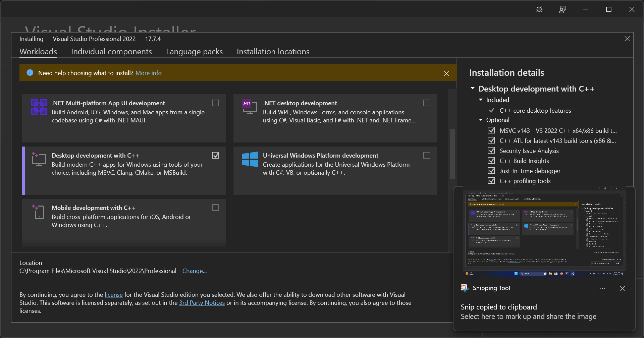Viewport: 644px width, 338px height.
Task: Uncheck C++ profiling tools option
Action: (491, 180)
